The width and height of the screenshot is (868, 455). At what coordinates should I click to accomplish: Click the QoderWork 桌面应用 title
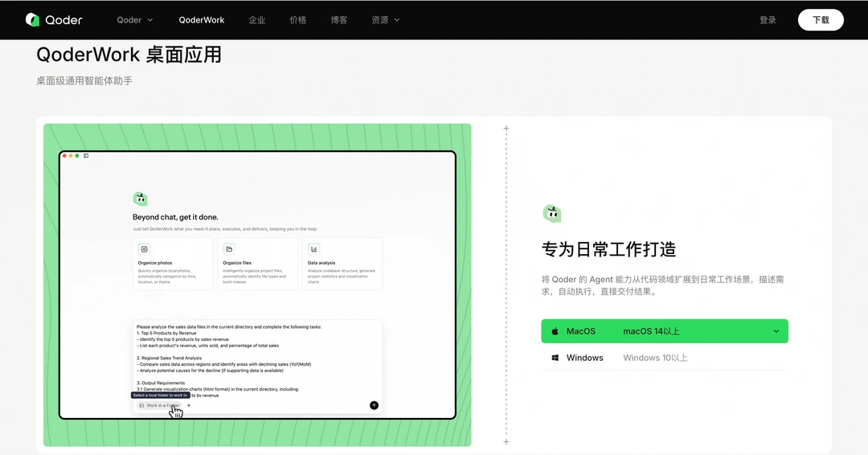tap(129, 55)
